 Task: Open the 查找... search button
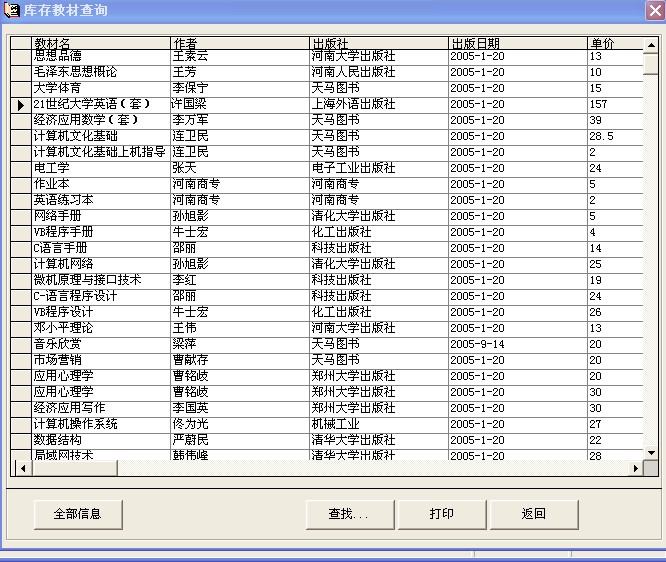point(350,514)
